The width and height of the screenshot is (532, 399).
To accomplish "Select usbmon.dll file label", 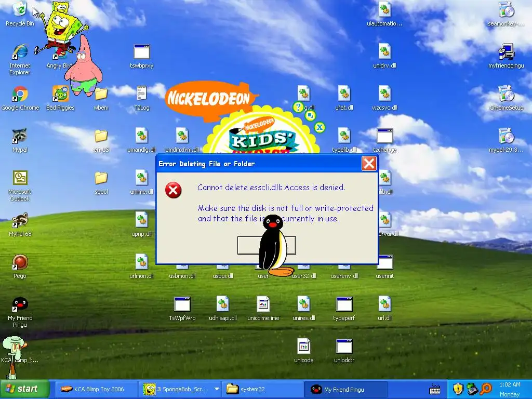I will tap(182, 276).
